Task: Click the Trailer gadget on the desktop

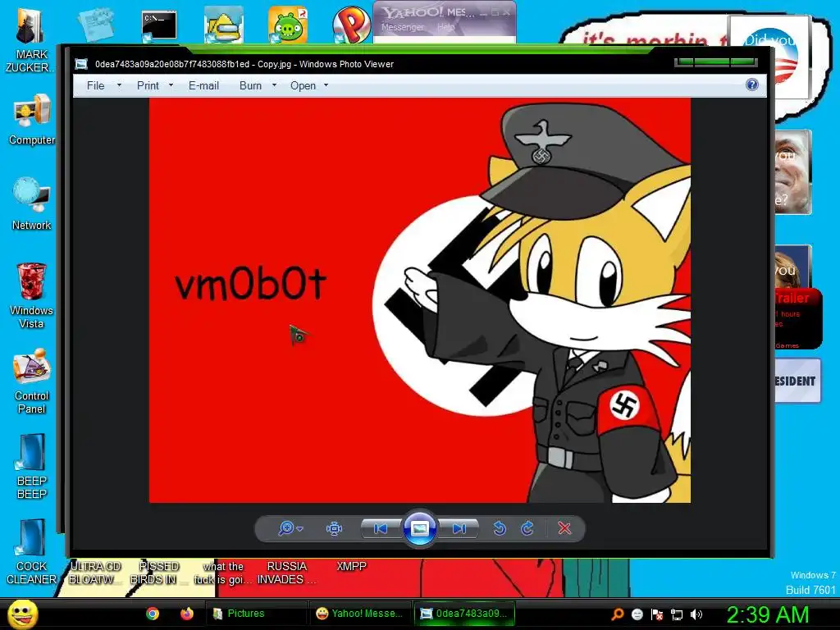Action: tap(798, 319)
